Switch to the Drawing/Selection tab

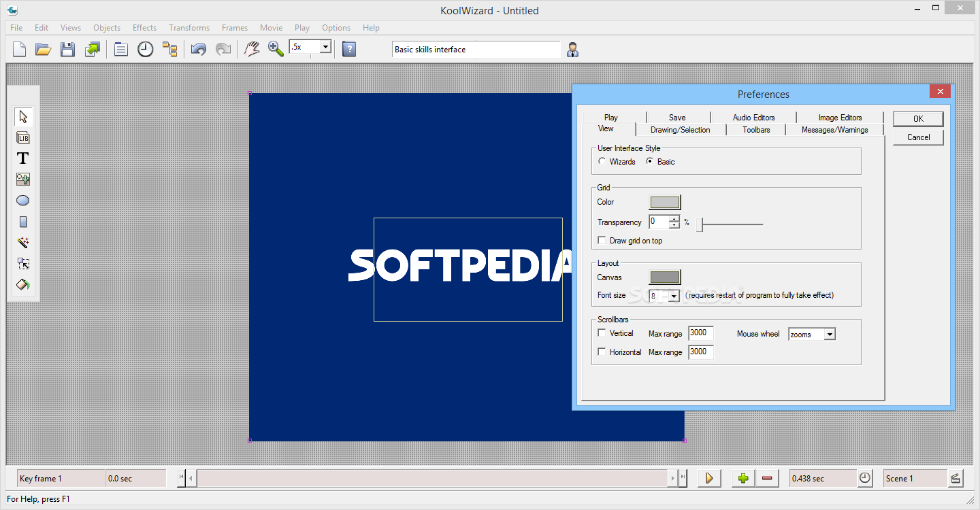click(x=681, y=129)
